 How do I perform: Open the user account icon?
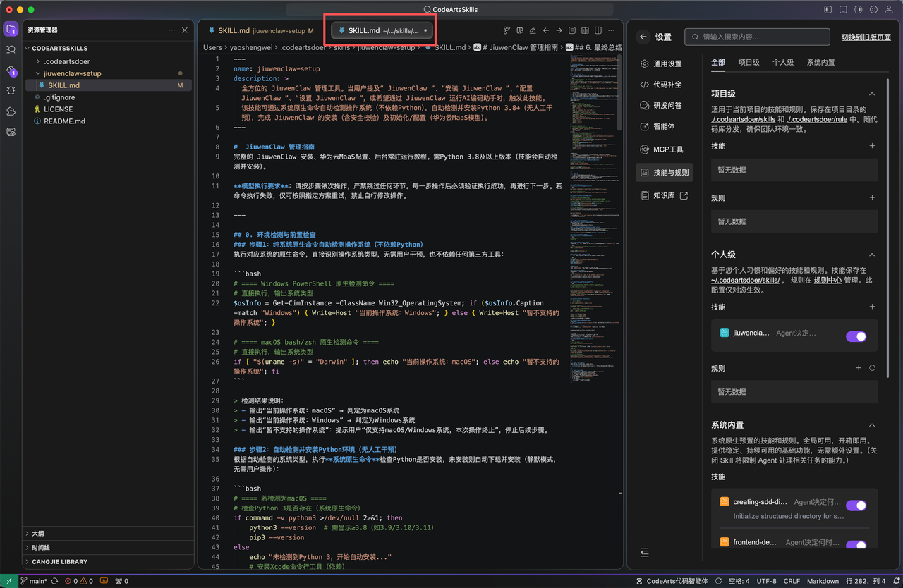(890, 10)
